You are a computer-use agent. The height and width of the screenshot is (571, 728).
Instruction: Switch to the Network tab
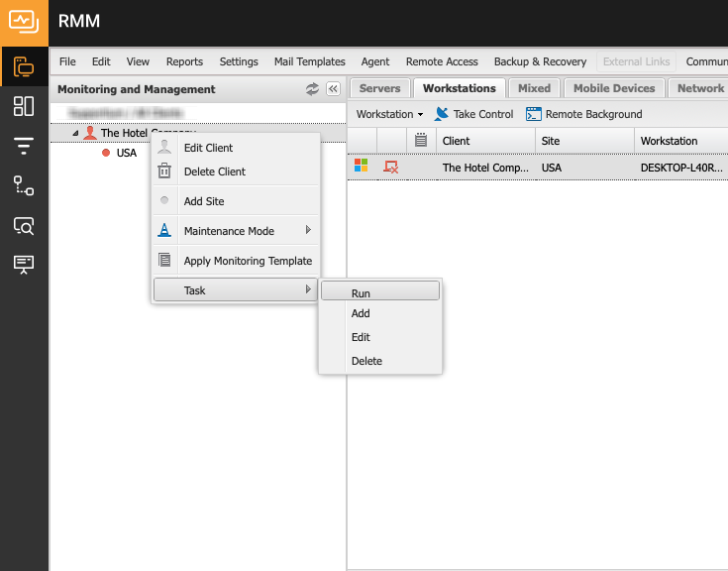click(x=700, y=88)
